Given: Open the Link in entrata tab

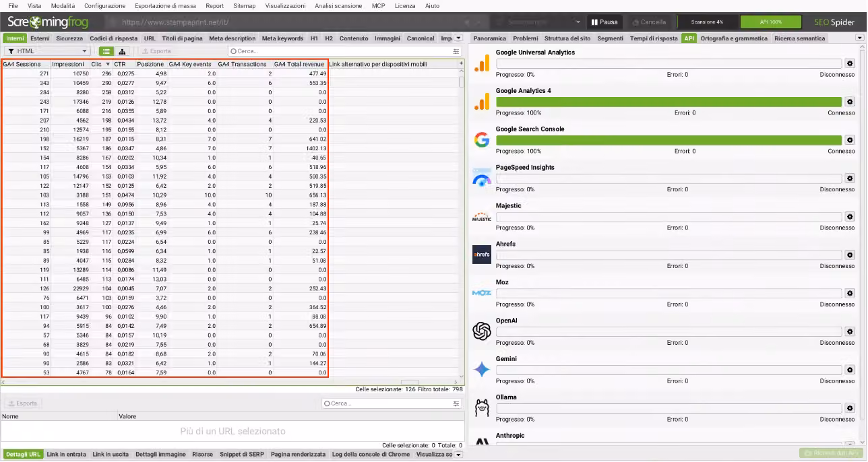Looking at the screenshot, I should click(67, 455).
